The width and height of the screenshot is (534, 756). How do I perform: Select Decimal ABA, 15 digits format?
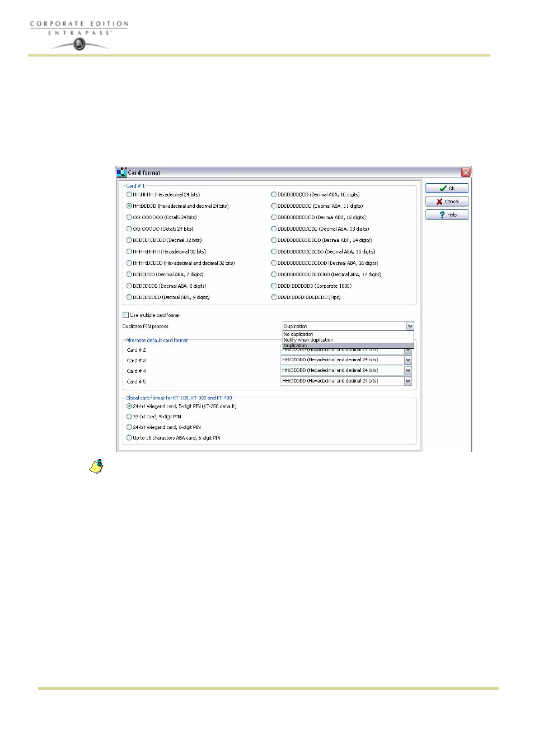point(274,252)
